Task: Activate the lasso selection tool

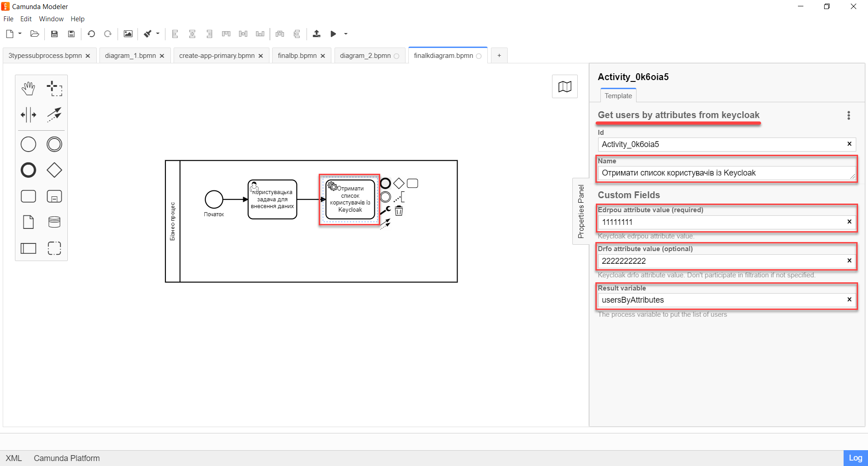Action: [x=54, y=89]
